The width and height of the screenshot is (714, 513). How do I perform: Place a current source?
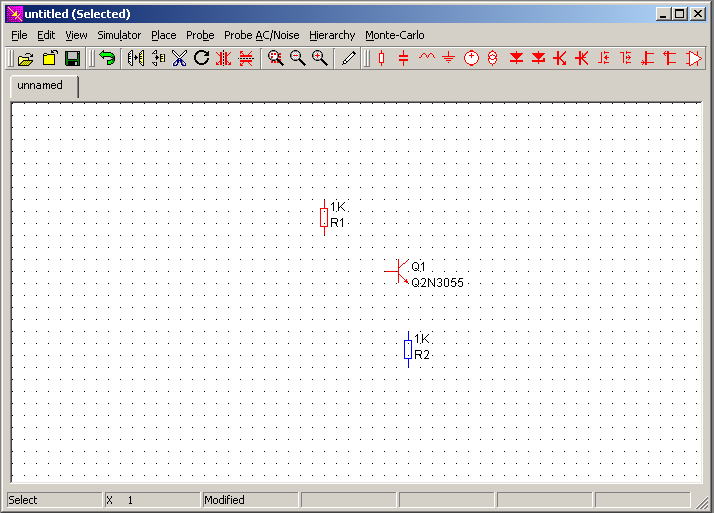click(x=493, y=58)
